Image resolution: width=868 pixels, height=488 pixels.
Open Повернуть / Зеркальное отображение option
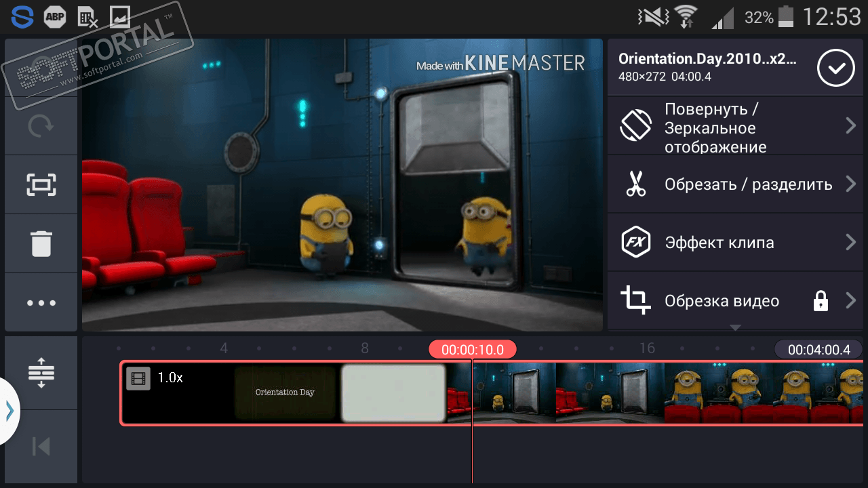click(735, 126)
